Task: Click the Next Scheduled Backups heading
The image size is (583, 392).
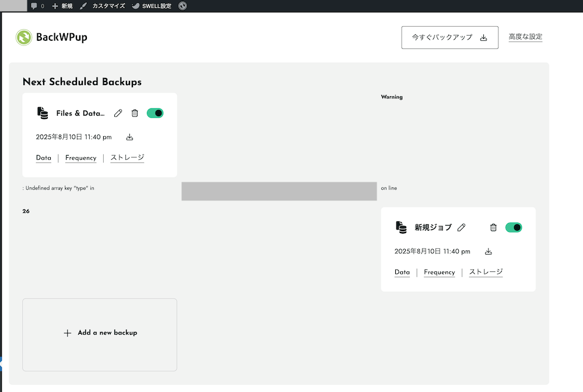Action: [x=82, y=82]
